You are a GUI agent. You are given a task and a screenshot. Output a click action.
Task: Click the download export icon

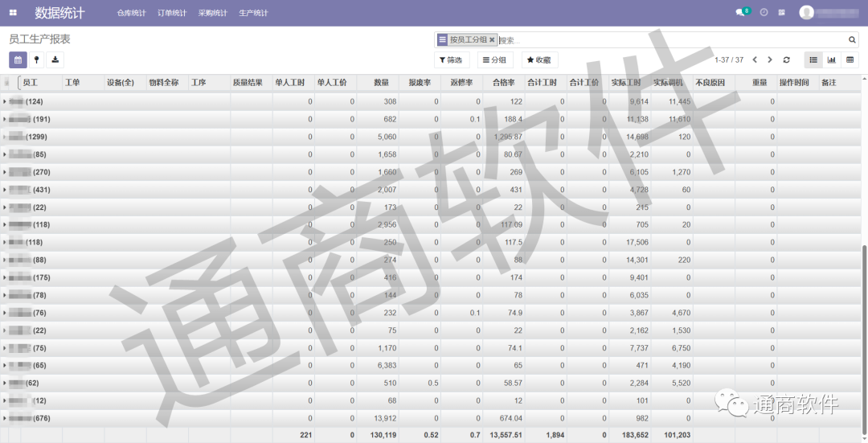point(55,59)
